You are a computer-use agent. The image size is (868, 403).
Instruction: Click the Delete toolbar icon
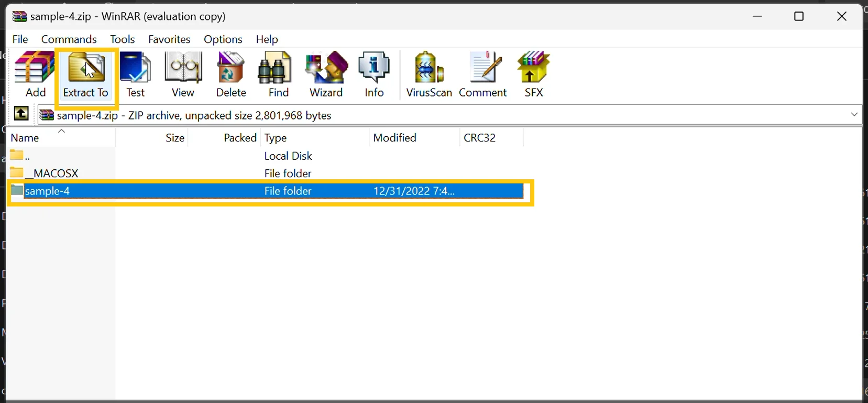[231, 74]
